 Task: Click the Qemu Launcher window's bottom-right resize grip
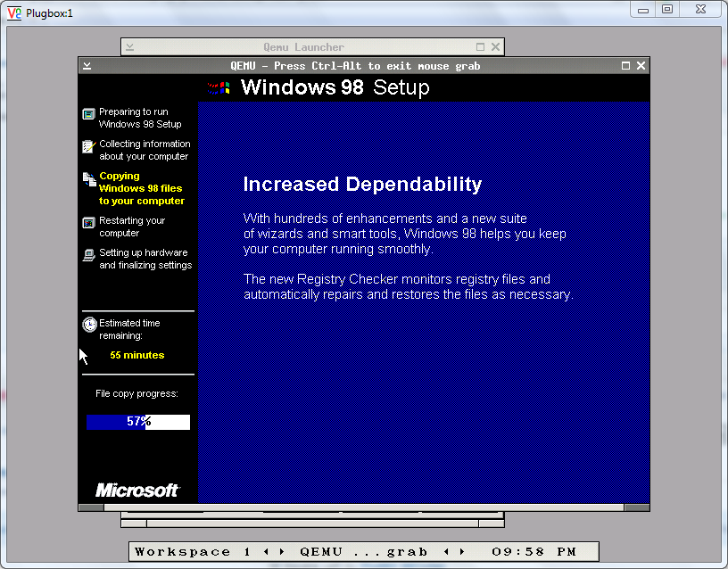pyautogui.click(x=492, y=524)
